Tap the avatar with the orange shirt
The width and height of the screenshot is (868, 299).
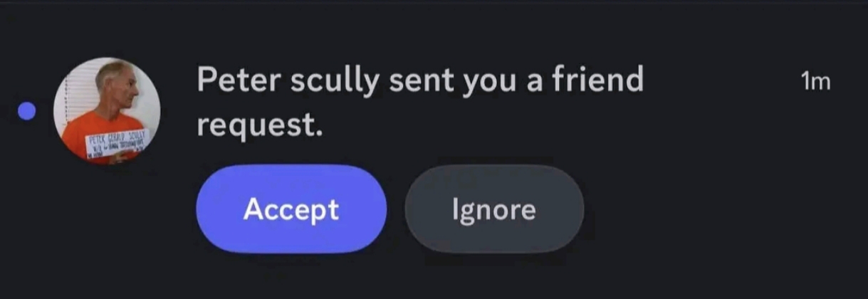click(107, 111)
